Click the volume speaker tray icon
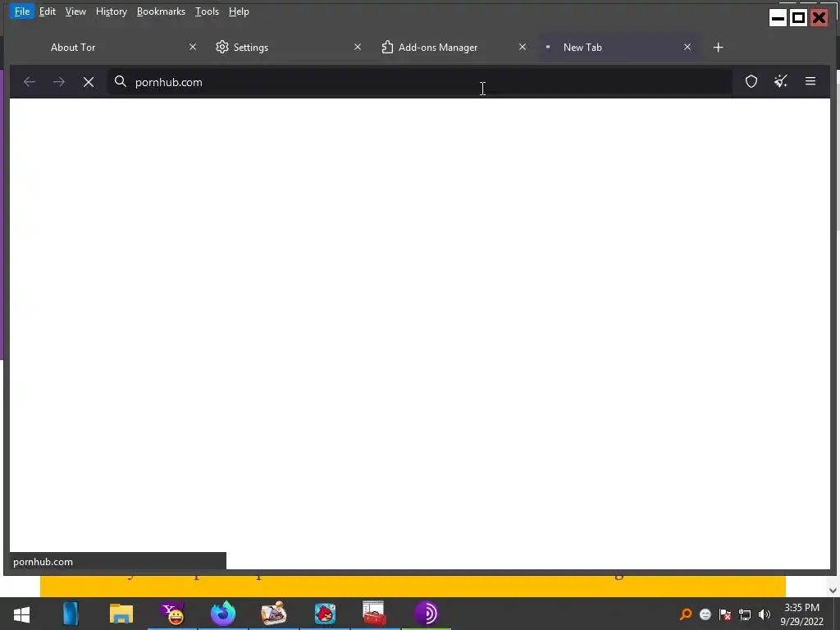The width and height of the screenshot is (840, 630). 765,614
